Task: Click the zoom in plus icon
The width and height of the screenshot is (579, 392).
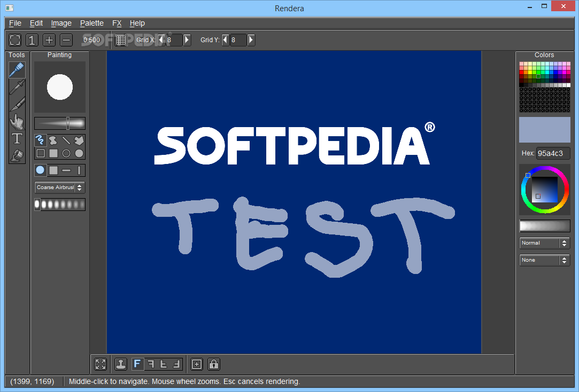Action: (49, 40)
